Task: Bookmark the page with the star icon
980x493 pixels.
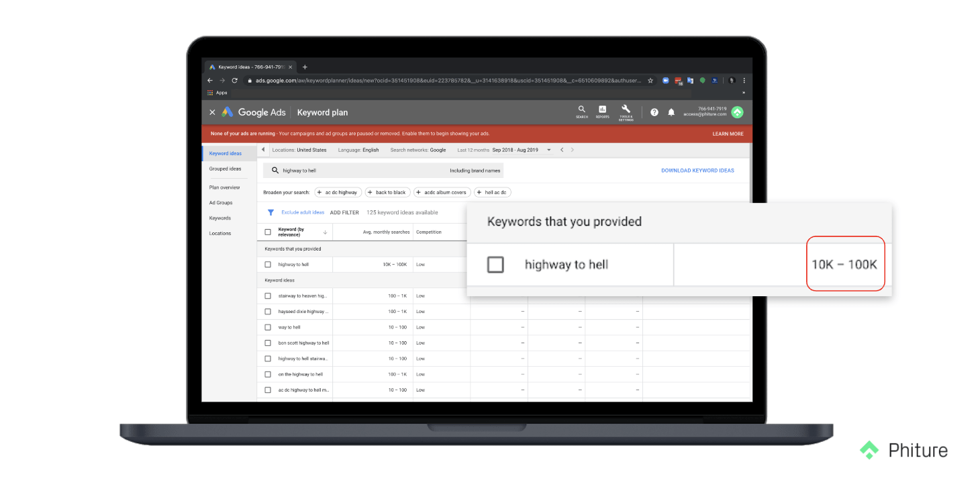Action: tap(650, 80)
